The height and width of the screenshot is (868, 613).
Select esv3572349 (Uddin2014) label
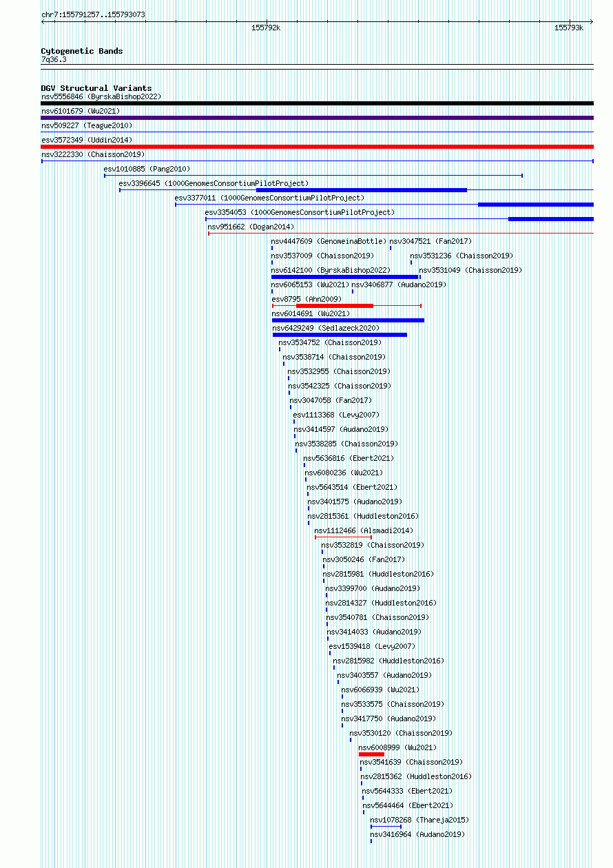point(87,141)
